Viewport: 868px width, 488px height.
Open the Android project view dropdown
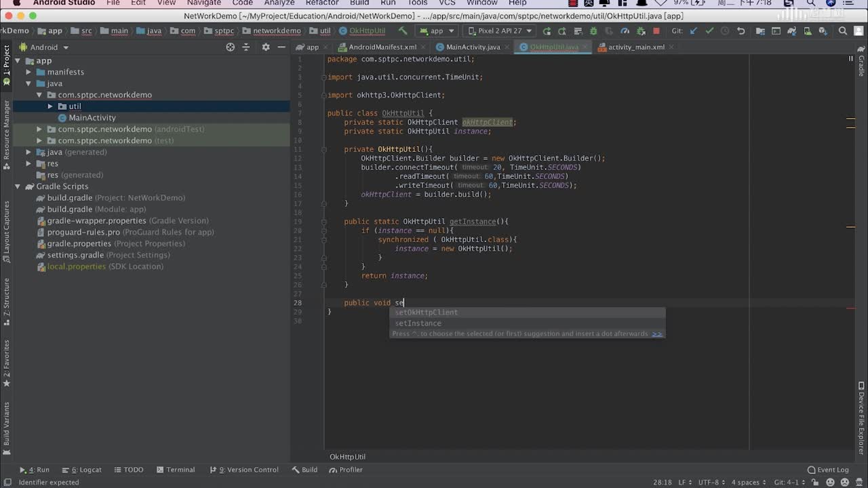44,47
